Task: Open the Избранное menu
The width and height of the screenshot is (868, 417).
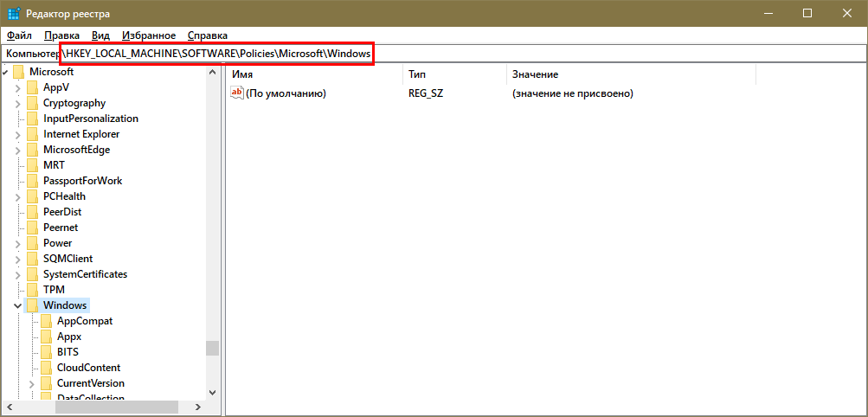Action: tap(149, 35)
